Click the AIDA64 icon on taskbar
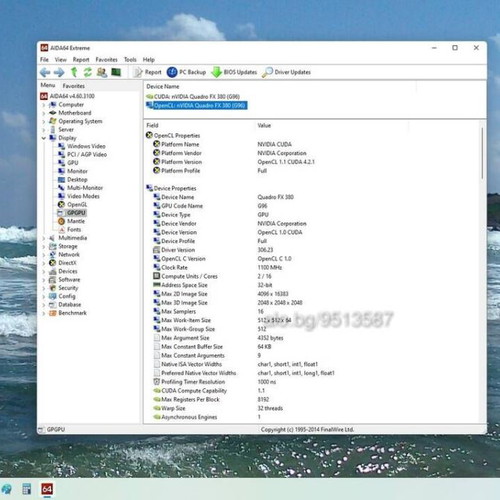The width and height of the screenshot is (500, 500). 47,489
